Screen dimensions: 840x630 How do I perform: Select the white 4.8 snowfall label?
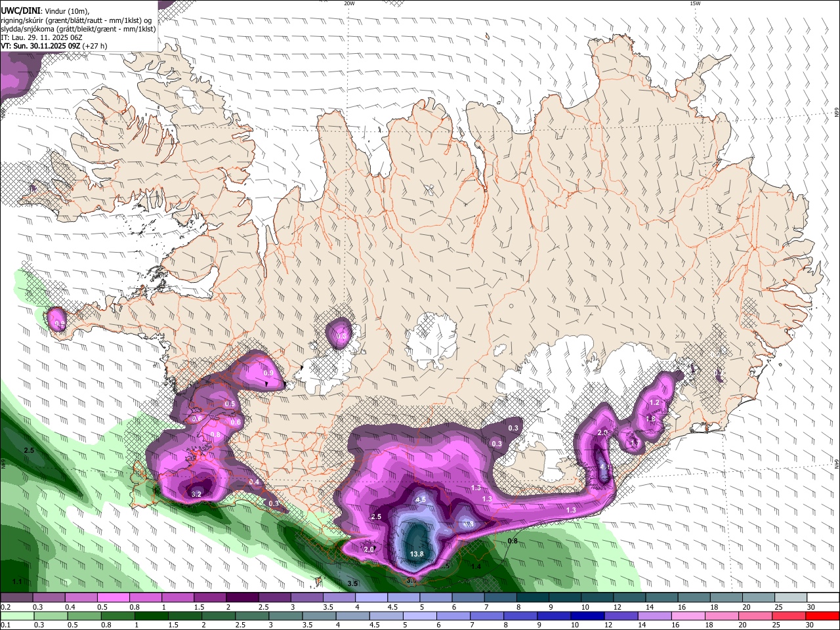click(467, 524)
